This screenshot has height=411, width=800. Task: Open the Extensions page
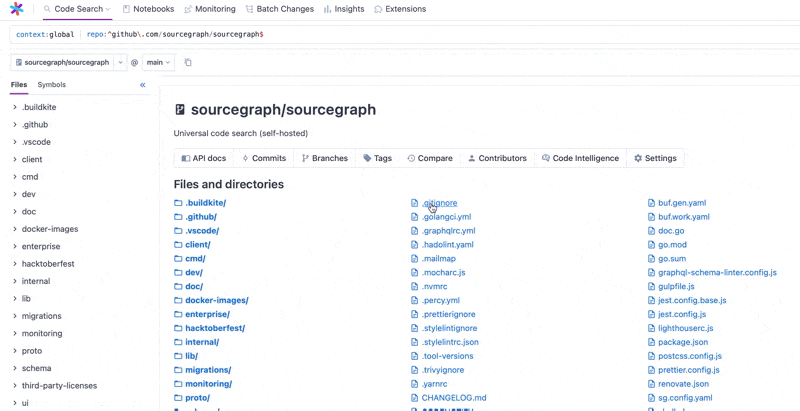pos(400,9)
